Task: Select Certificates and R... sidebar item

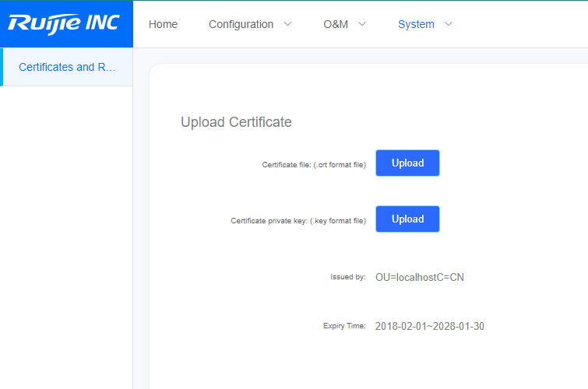Action: pos(67,67)
